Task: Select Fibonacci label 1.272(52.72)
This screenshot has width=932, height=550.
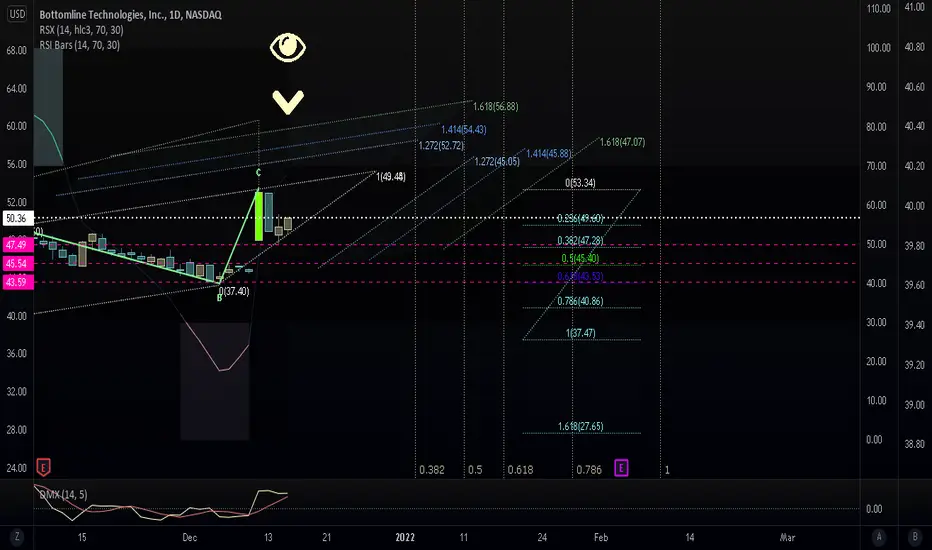Action: 441,146
